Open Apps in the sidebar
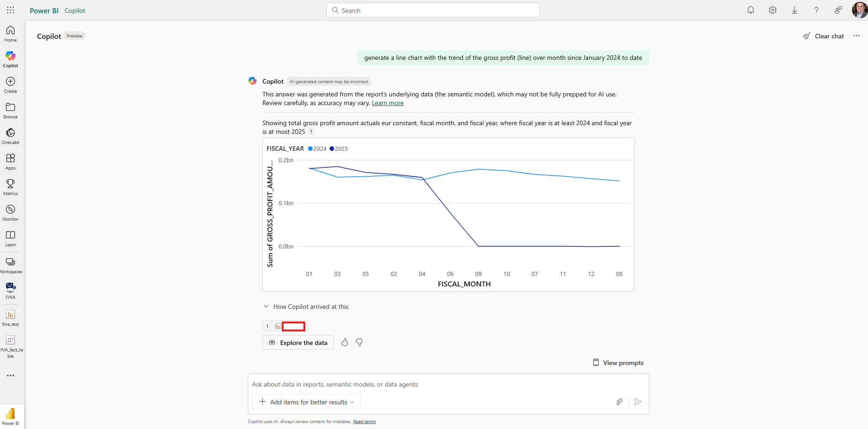Viewport: 868px width, 429px height. tap(10, 162)
